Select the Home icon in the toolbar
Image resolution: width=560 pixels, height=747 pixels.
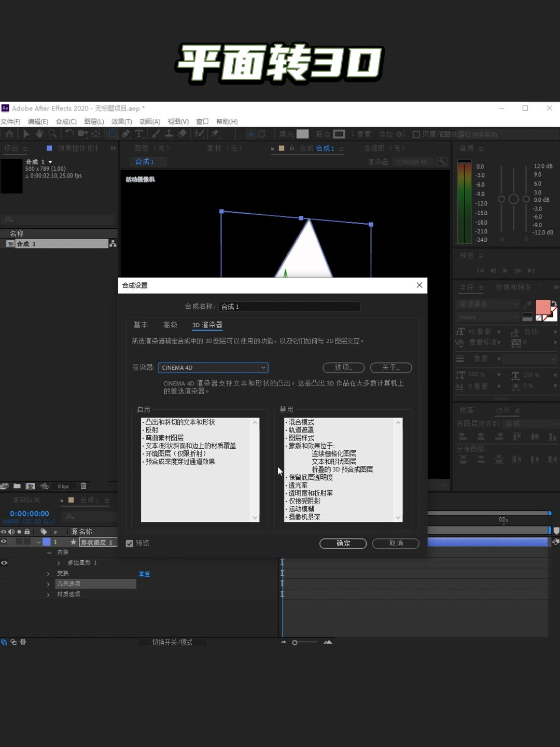coord(9,134)
